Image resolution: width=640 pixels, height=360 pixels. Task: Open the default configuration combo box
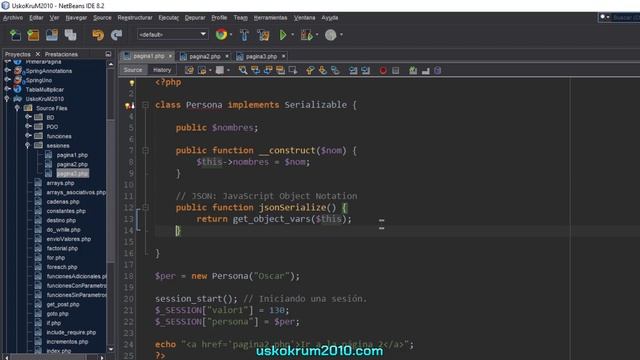click(x=173, y=35)
